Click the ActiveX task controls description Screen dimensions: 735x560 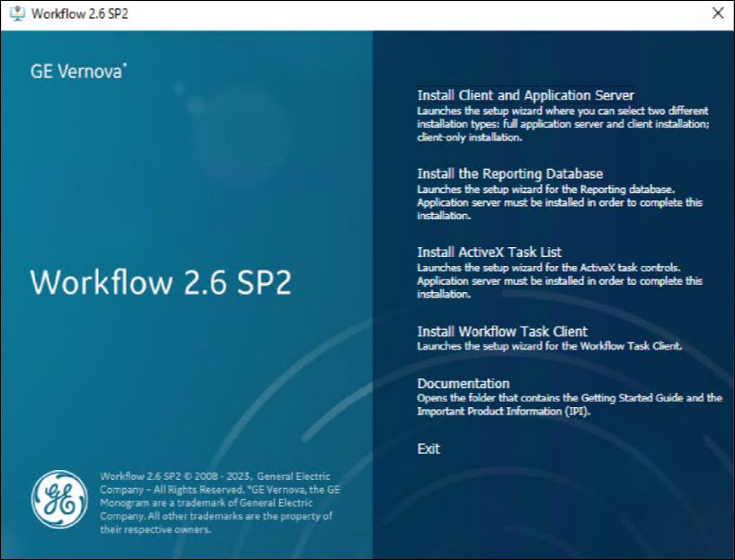click(560, 281)
